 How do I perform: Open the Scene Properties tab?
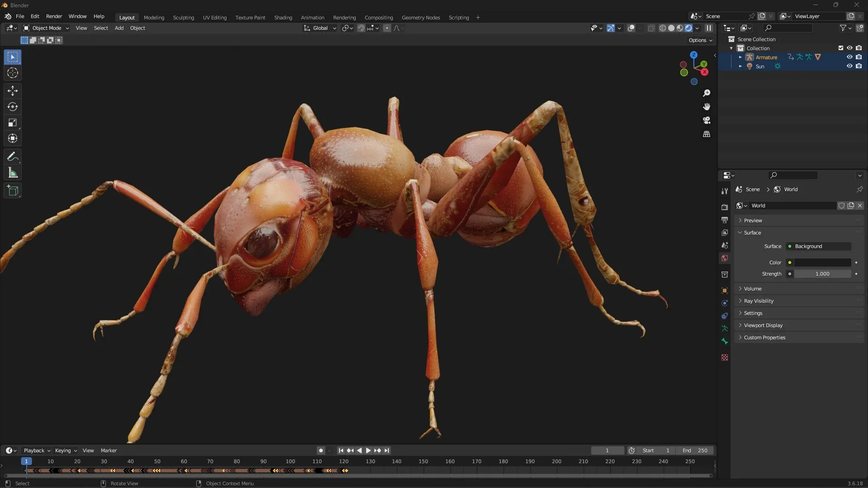[x=725, y=245]
